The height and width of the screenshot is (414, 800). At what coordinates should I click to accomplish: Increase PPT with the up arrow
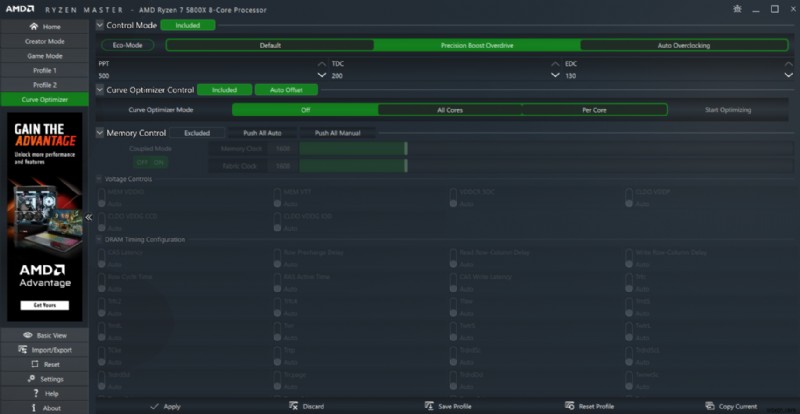click(x=321, y=64)
